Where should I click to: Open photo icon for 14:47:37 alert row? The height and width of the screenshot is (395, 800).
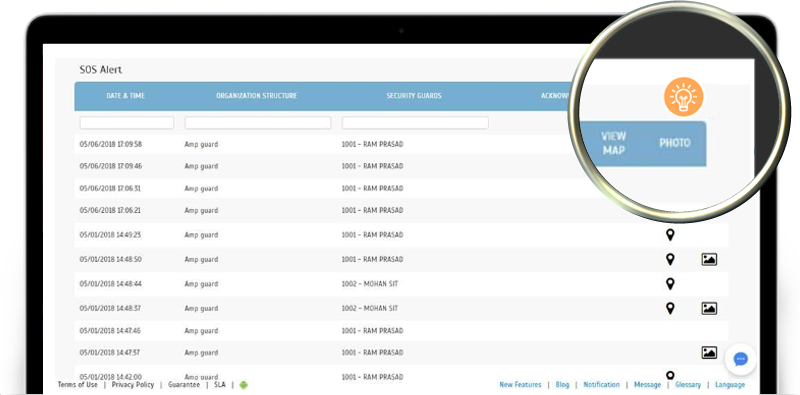coord(709,353)
